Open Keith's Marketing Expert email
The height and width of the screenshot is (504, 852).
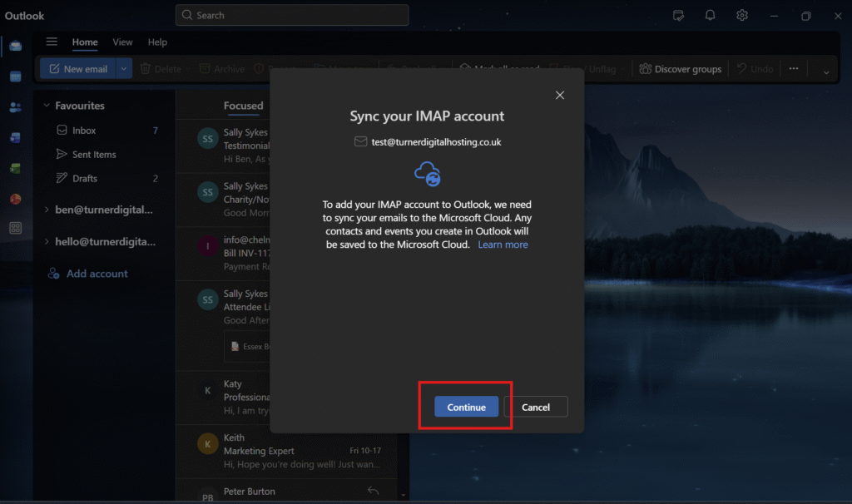tap(286, 451)
